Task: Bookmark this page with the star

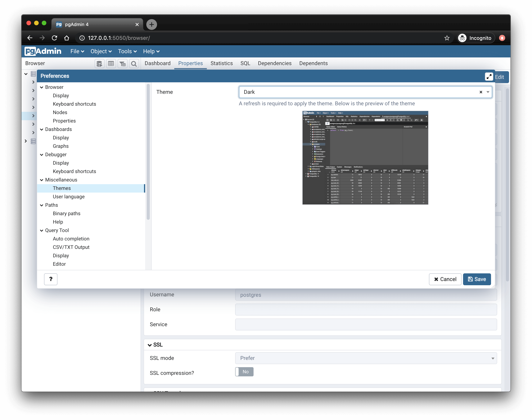Action: [447, 38]
